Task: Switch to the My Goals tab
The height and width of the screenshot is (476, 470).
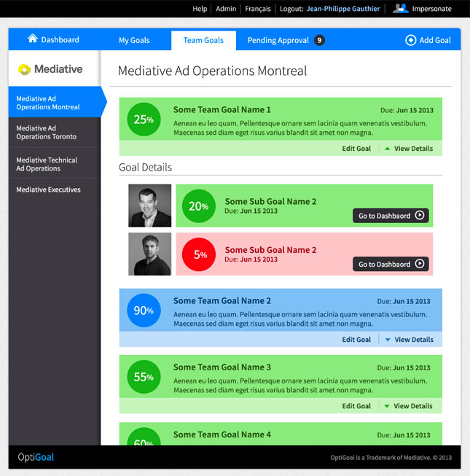Action: click(134, 40)
